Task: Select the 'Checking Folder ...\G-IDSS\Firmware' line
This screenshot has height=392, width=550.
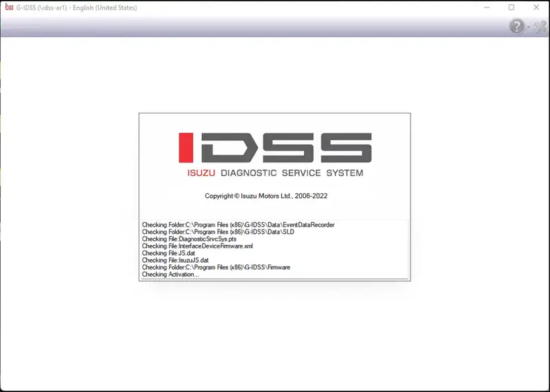Action: 216,267
